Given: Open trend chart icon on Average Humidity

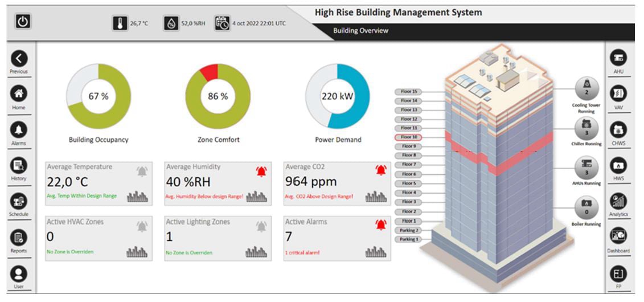Looking at the screenshot, I should tap(256, 197).
